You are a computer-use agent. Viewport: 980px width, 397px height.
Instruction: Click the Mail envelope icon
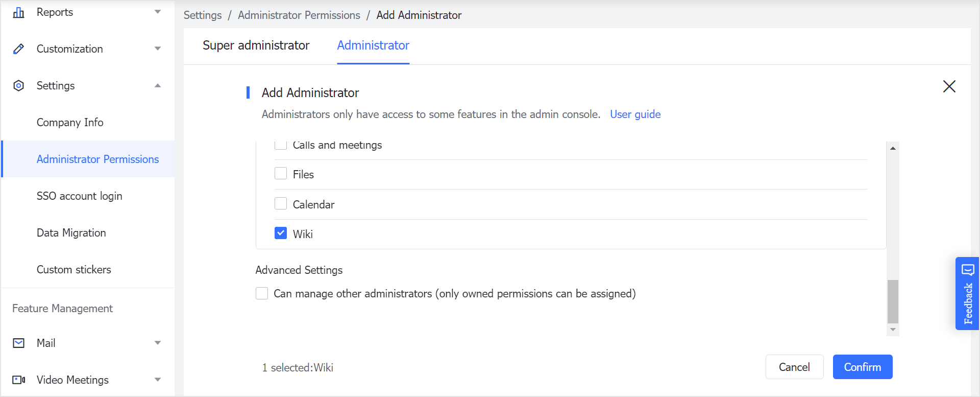coord(19,343)
